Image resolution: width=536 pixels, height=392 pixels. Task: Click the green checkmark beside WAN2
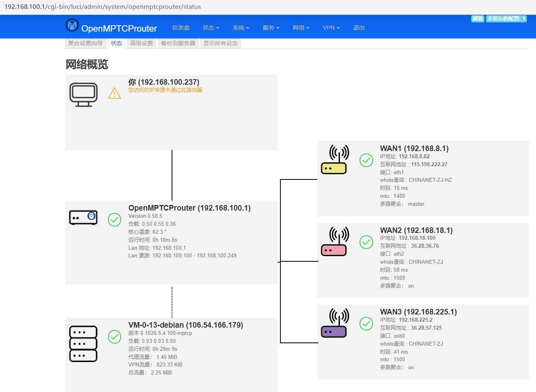[366, 242]
